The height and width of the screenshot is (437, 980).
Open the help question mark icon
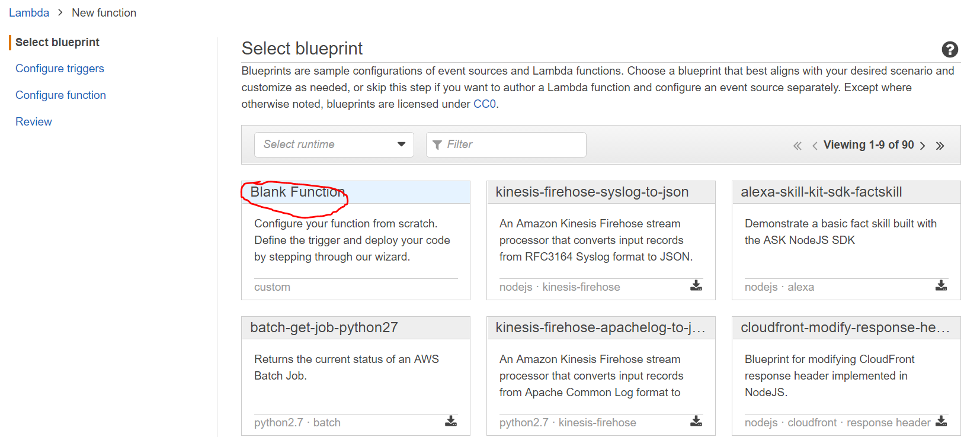pos(950,49)
